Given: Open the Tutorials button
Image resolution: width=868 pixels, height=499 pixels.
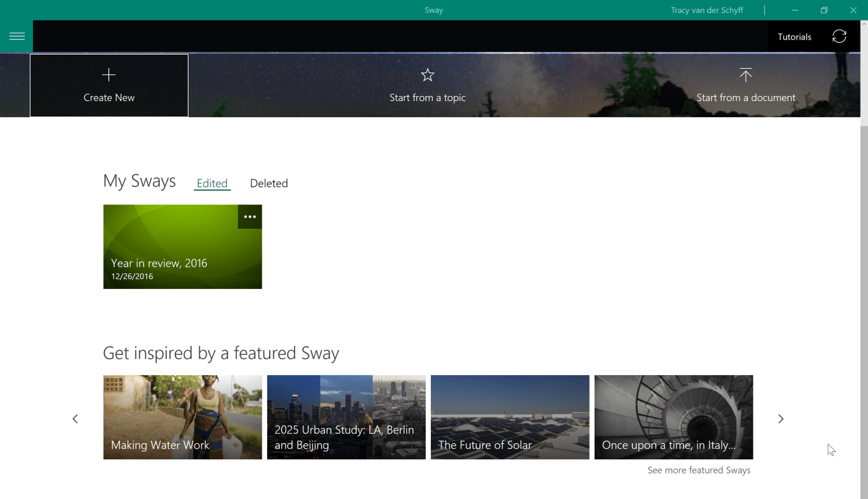Looking at the screenshot, I should point(794,37).
